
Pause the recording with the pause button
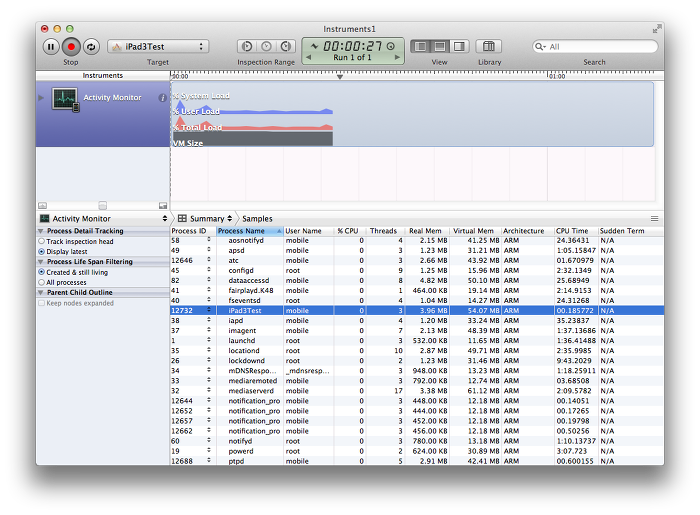tap(51, 47)
